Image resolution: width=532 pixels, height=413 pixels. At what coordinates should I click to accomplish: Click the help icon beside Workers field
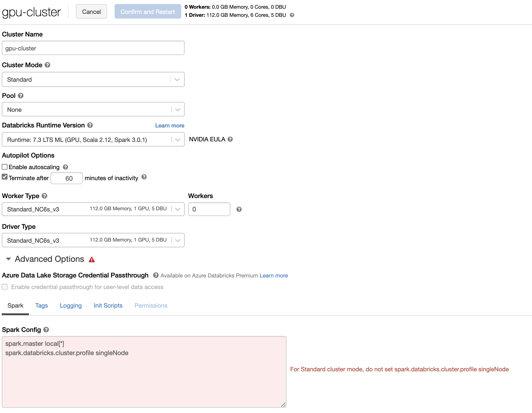[x=239, y=209]
